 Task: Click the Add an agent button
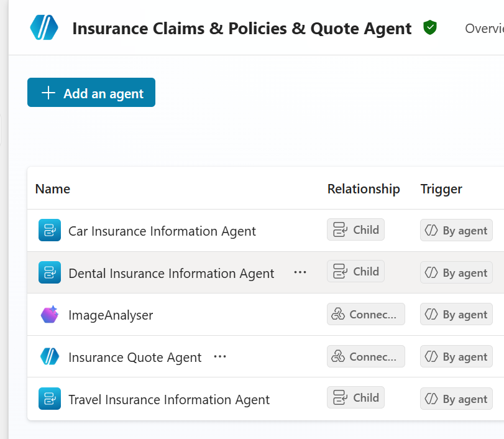(91, 92)
